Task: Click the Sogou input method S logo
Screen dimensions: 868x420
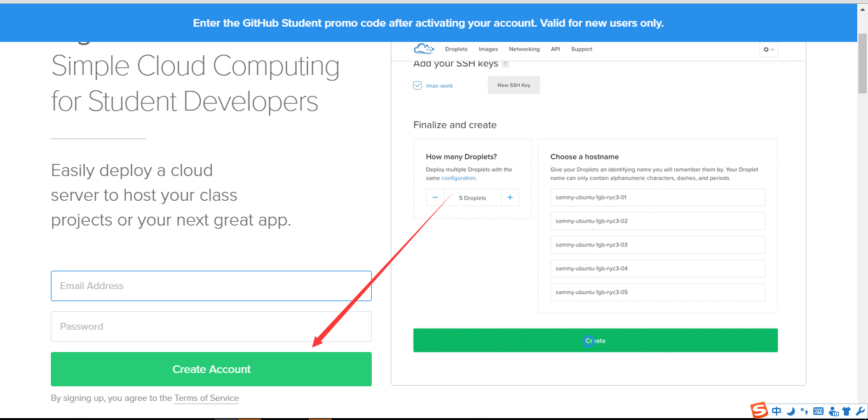Action: [x=759, y=411]
